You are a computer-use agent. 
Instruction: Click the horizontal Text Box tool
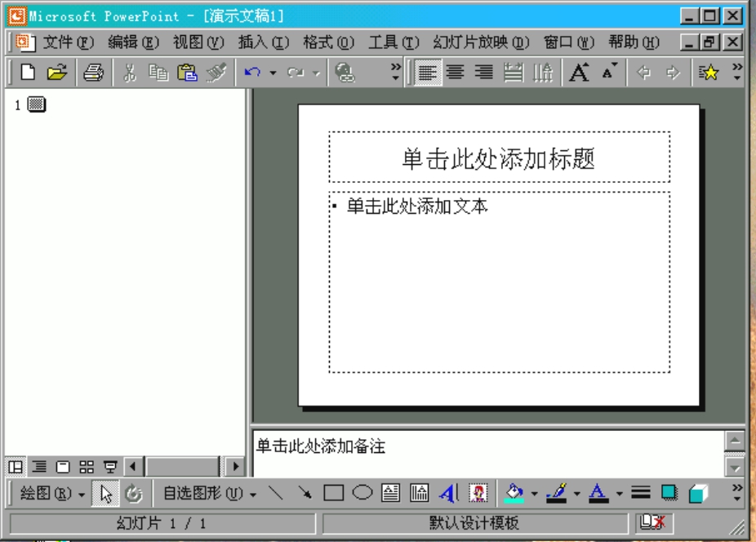[x=390, y=493]
